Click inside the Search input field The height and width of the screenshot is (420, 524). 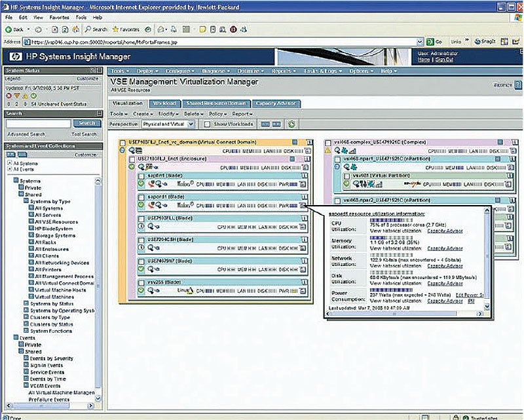[39, 123]
